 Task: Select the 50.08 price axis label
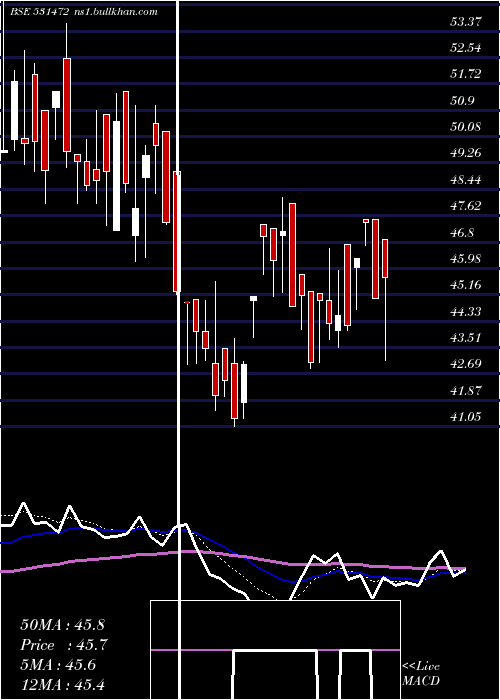(466, 126)
